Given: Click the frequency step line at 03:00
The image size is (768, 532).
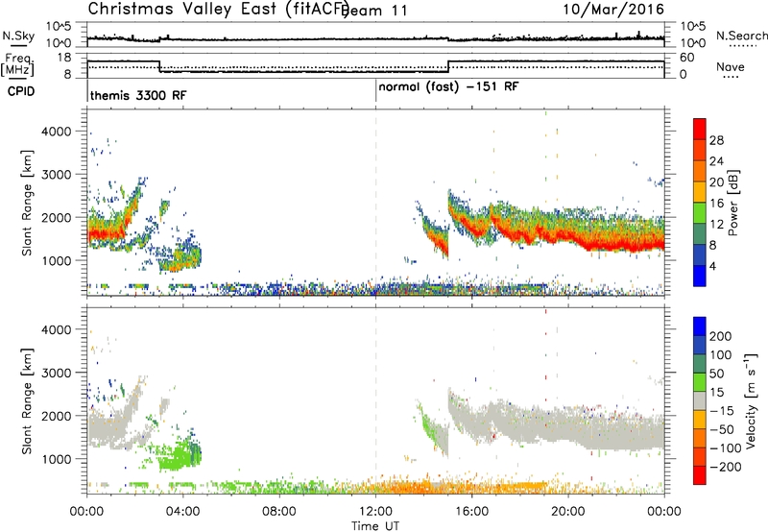Looking at the screenshot, I should click(x=159, y=66).
